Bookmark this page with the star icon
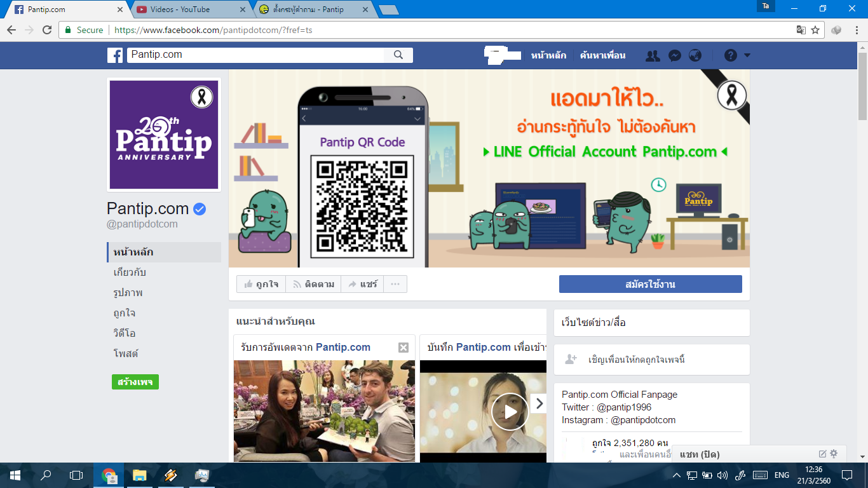 pos(815,30)
